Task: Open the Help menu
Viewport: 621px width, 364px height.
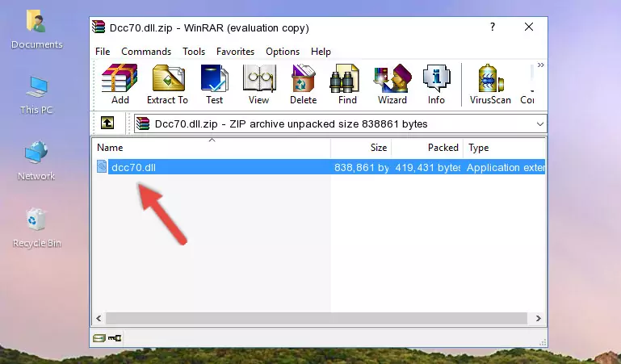Action: tap(321, 52)
